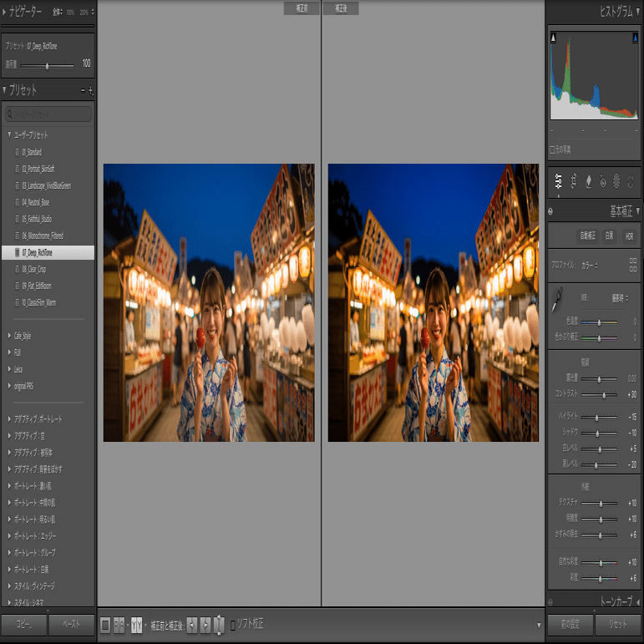Collapse the ユーザープリセット group
644x644 pixels.
click(x=9, y=134)
